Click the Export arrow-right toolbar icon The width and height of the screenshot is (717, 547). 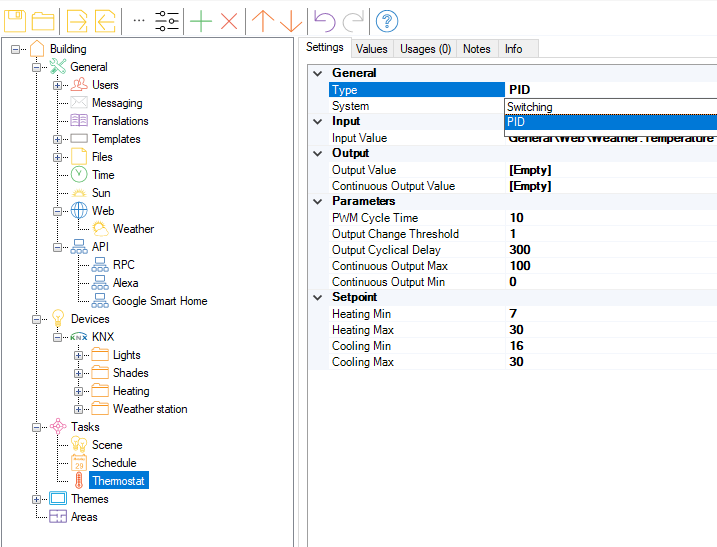point(77,21)
